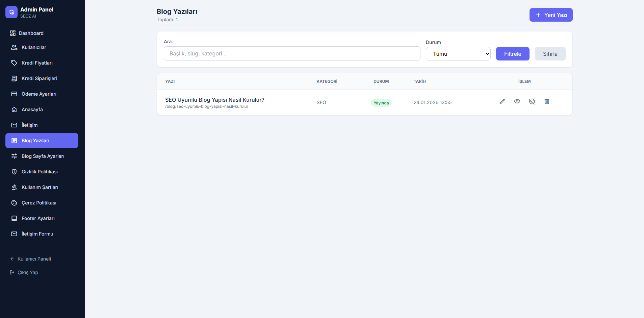
Task: Unpublish the post with crossed-eye icon
Action: (532, 101)
